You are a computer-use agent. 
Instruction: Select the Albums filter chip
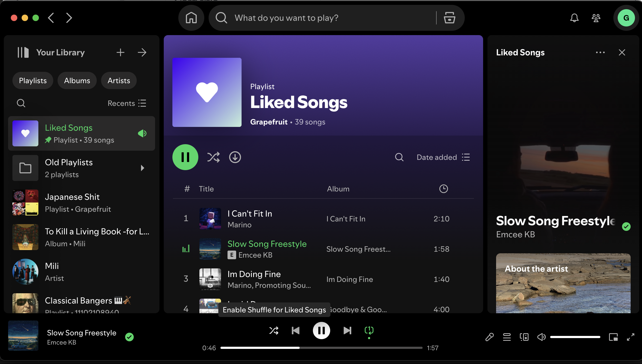(77, 80)
